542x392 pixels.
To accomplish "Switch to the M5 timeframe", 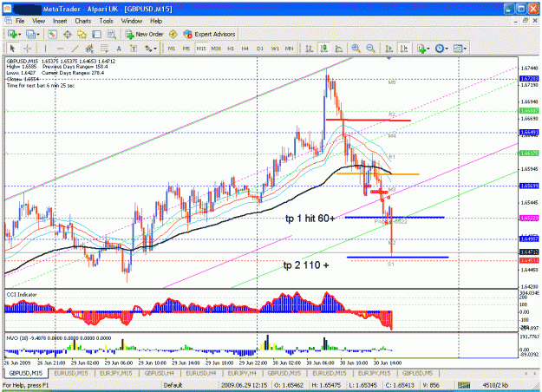I will point(186,49).
